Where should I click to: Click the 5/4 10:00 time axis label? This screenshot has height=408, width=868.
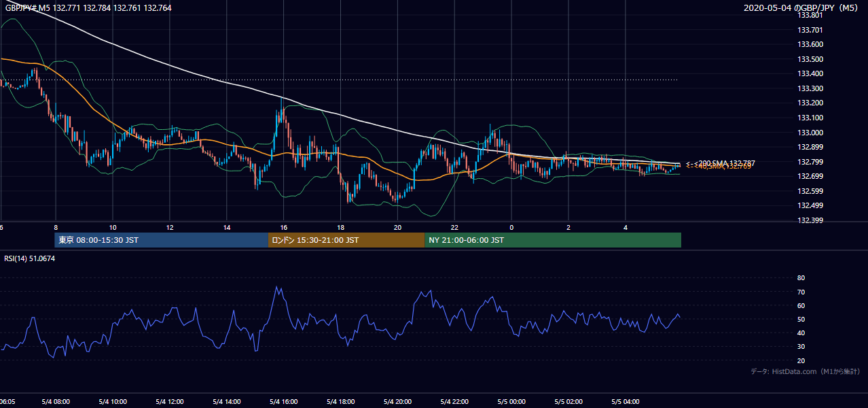click(113, 402)
